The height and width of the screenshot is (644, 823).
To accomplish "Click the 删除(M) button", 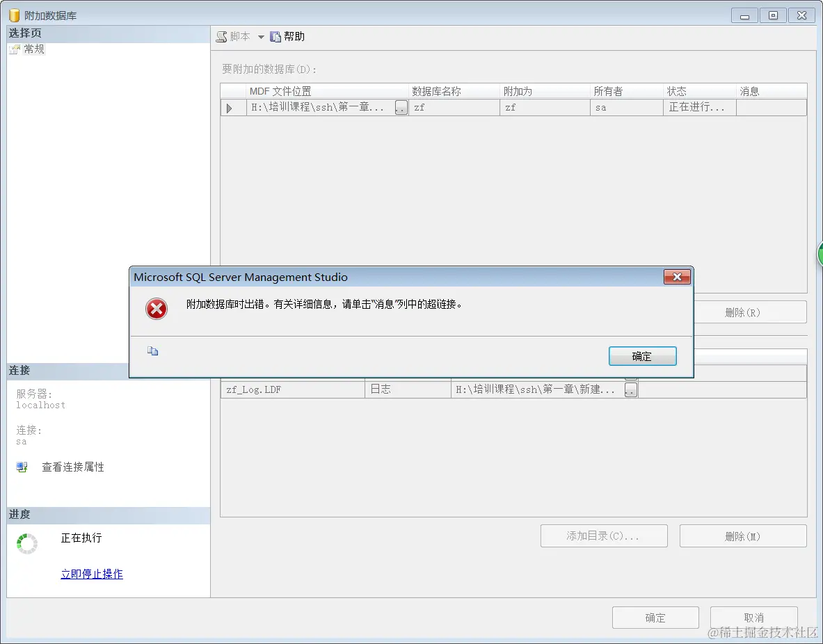I will pyautogui.click(x=743, y=536).
